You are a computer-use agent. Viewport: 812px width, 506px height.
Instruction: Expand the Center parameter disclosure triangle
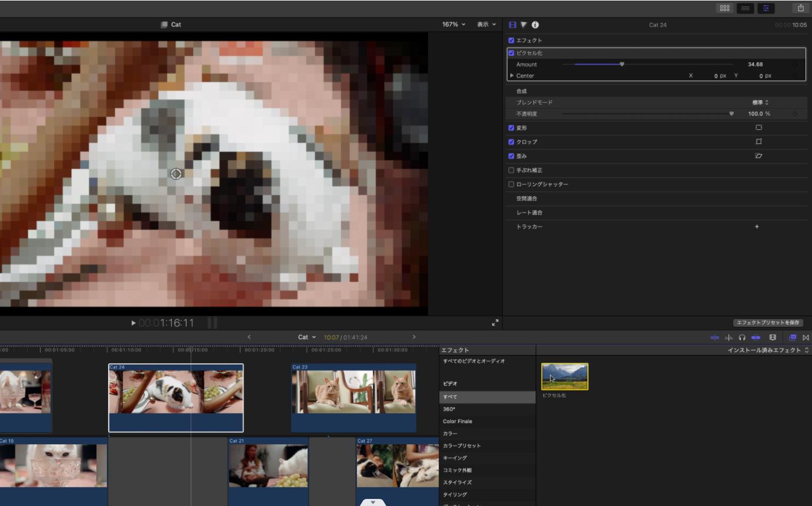[x=512, y=76]
